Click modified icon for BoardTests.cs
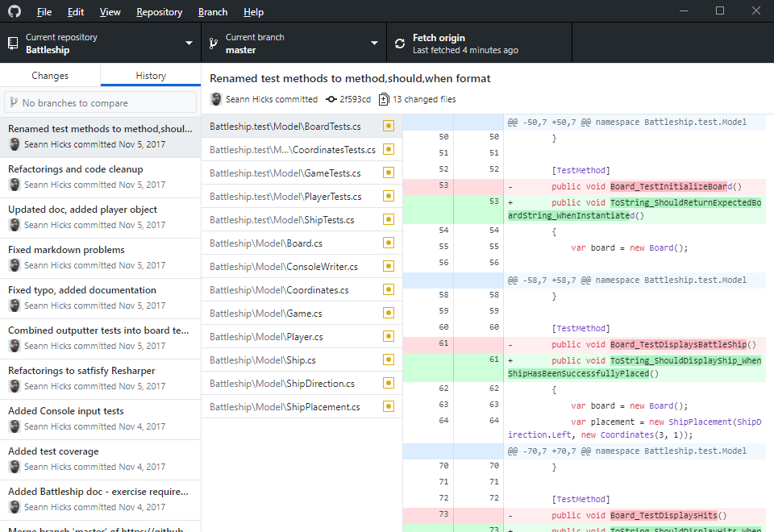The image size is (774, 532). point(389,127)
